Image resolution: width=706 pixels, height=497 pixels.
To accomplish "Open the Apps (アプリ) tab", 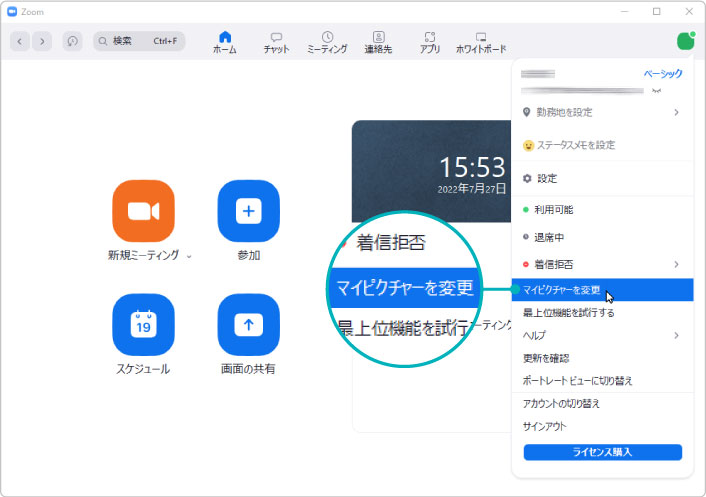I will click(x=430, y=42).
